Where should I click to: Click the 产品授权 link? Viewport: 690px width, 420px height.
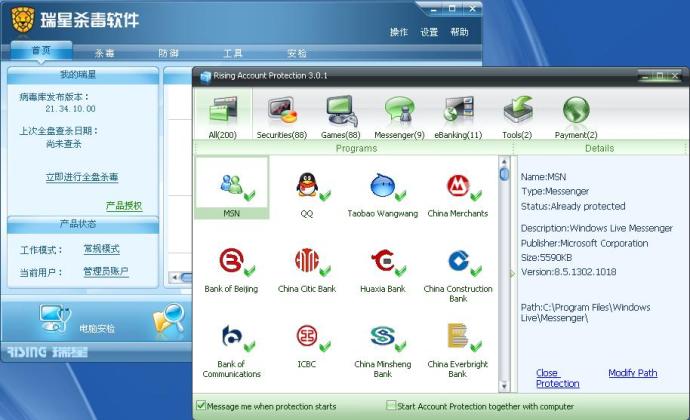click(124, 206)
